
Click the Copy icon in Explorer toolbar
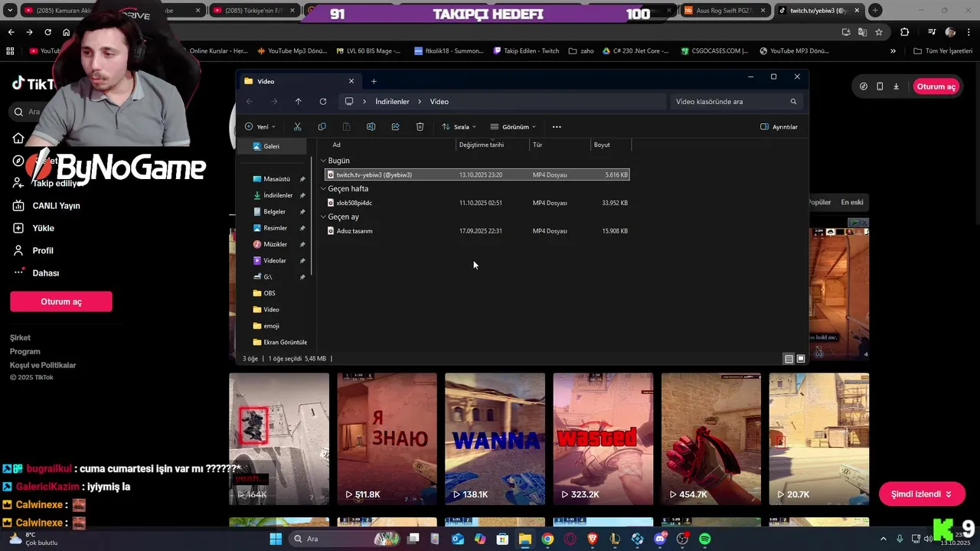coord(322,126)
